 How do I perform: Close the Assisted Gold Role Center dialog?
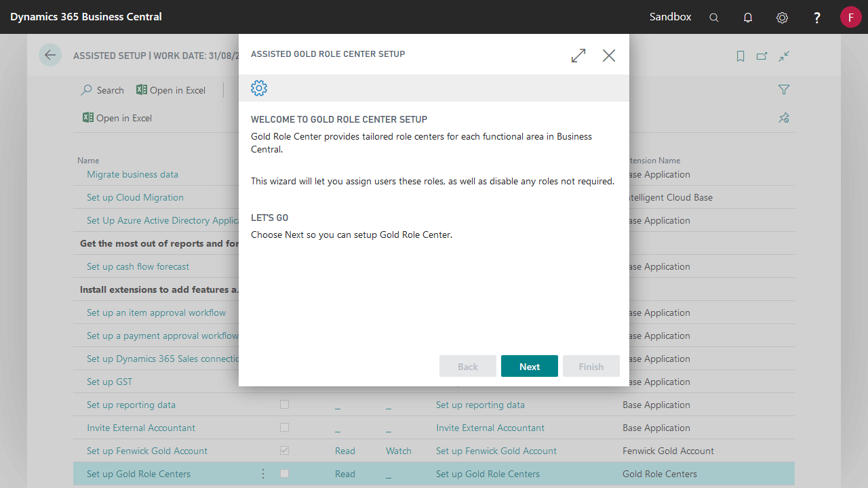click(609, 56)
